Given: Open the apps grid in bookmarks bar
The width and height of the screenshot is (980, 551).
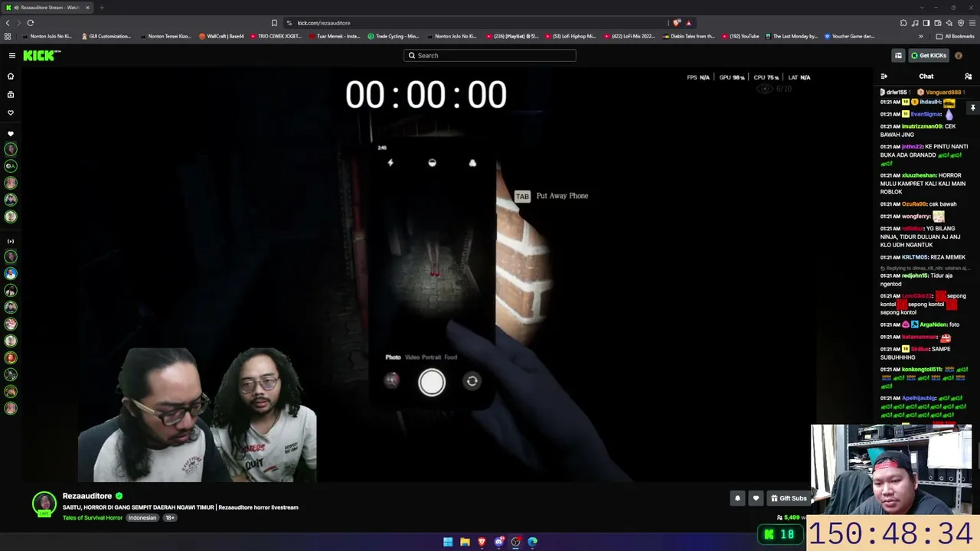Looking at the screenshot, I should tap(8, 36).
